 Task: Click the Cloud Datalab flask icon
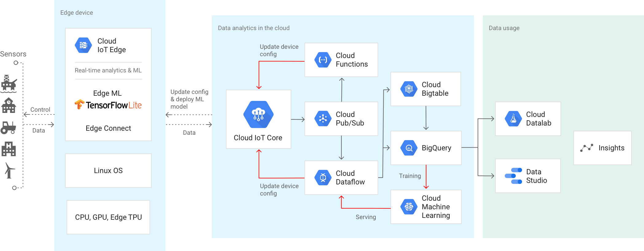pyautogui.click(x=513, y=119)
